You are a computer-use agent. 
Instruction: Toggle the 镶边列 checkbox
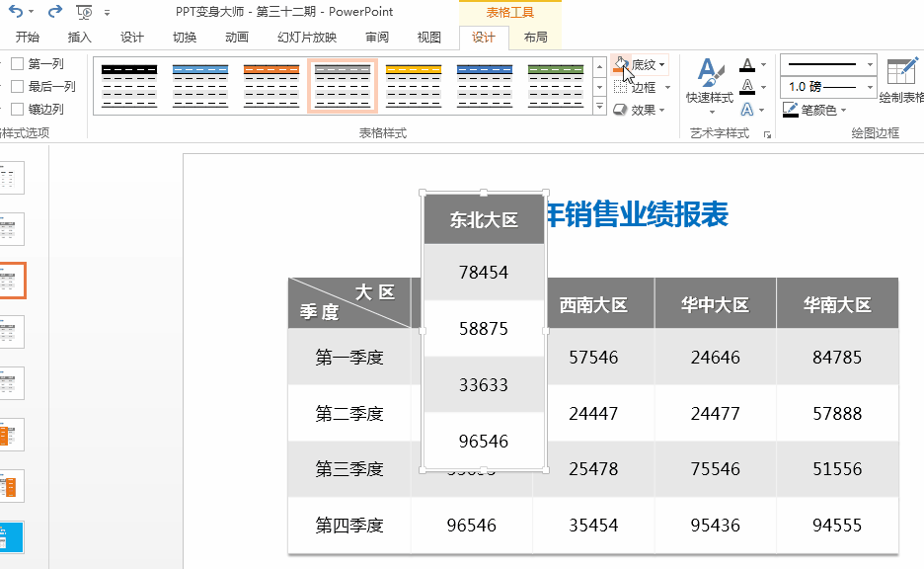click(x=17, y=109)
